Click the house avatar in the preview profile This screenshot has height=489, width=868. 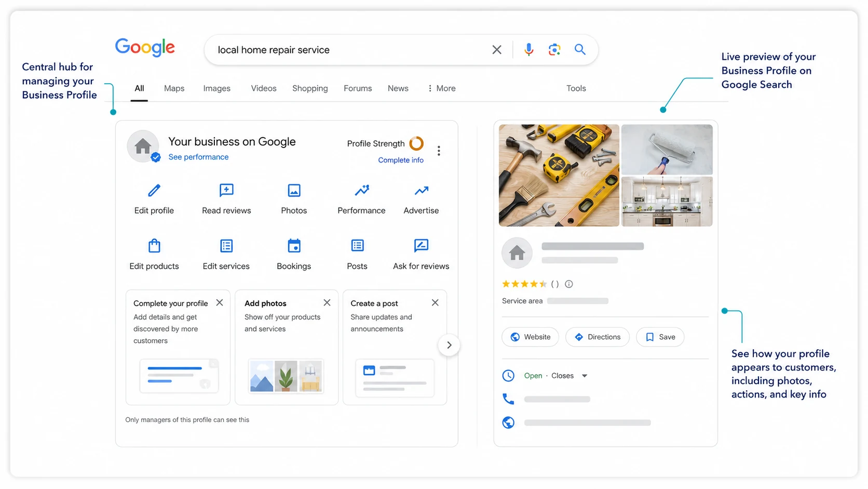517,253
